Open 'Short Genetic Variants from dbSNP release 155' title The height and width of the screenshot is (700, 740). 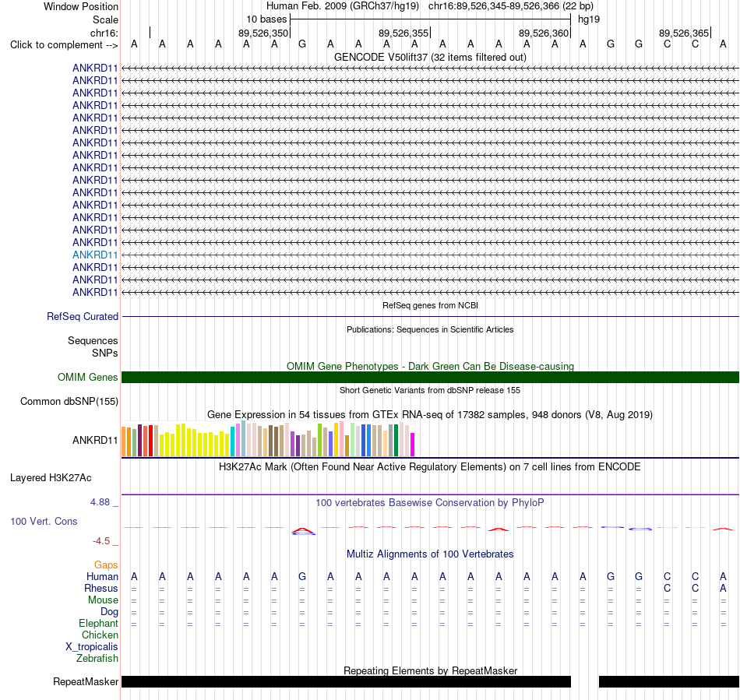430,391
